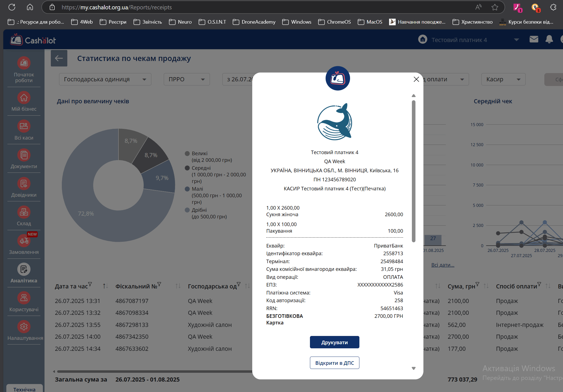Viewport: 563px width, 392px height.
Task: Open the Початок роботи sidebar icon
Action: point(24,63)
